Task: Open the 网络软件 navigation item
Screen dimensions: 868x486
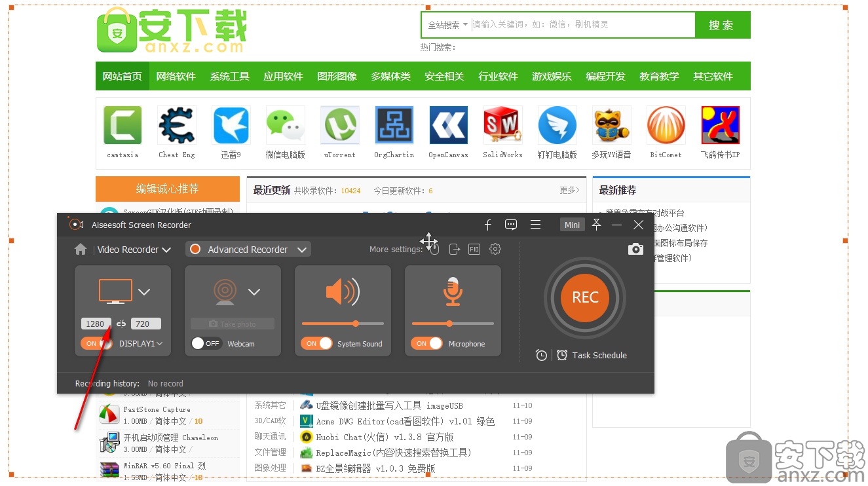Action: (176, 76)
